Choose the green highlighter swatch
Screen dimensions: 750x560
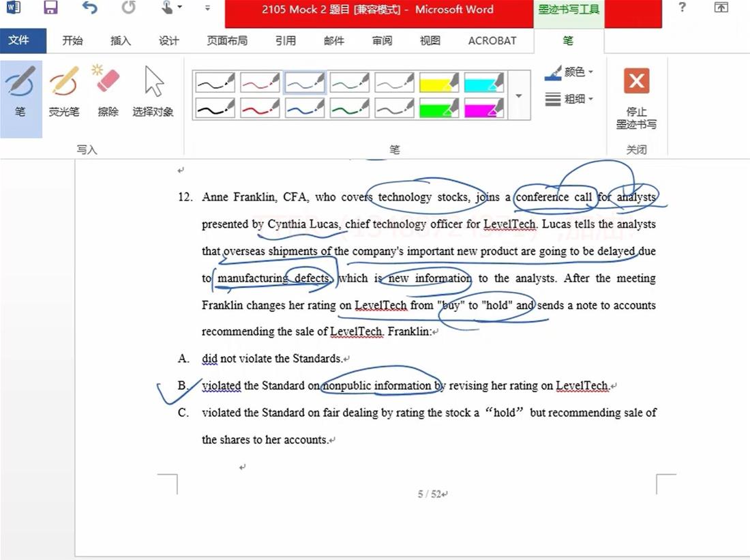click(x=439, y=108)
